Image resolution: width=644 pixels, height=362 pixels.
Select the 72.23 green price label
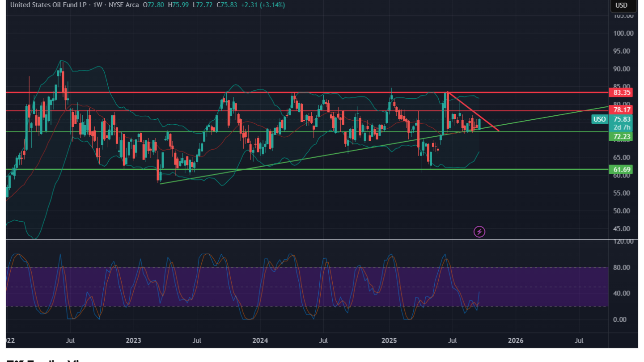(622, 136)
